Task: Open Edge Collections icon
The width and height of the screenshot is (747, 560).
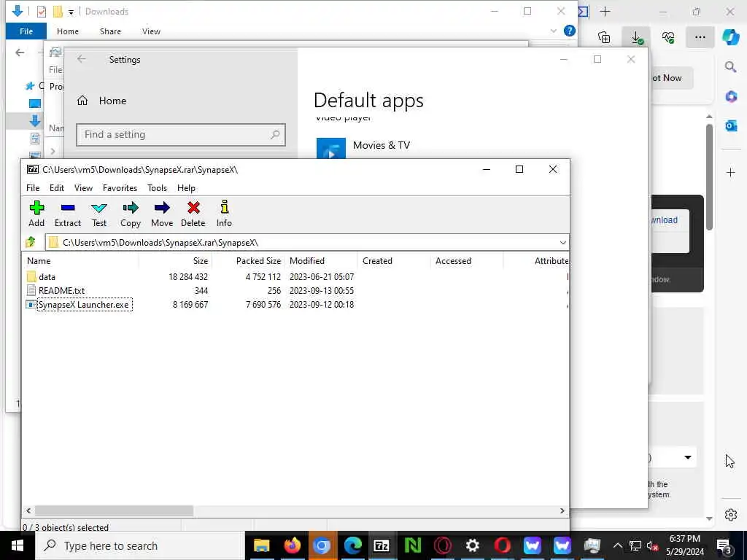Action: [604, 38]
